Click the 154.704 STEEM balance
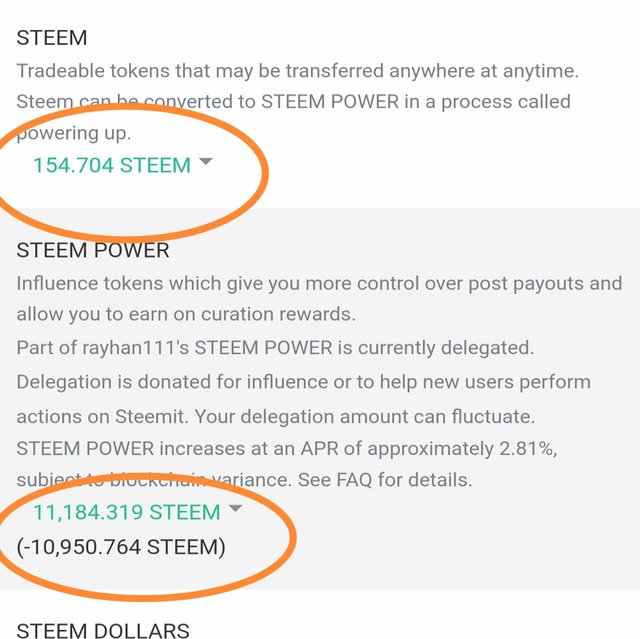The width and height of the screenshot is (640, 639). [112, 165]
